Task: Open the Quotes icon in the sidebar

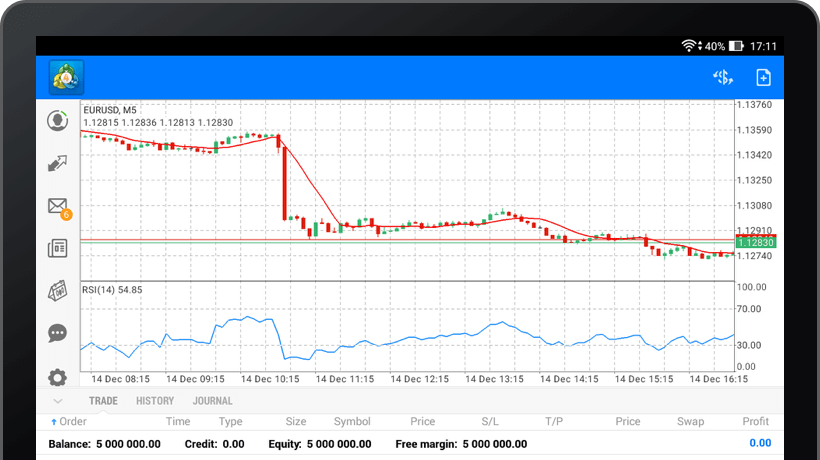Action: (x=58, y=120)
